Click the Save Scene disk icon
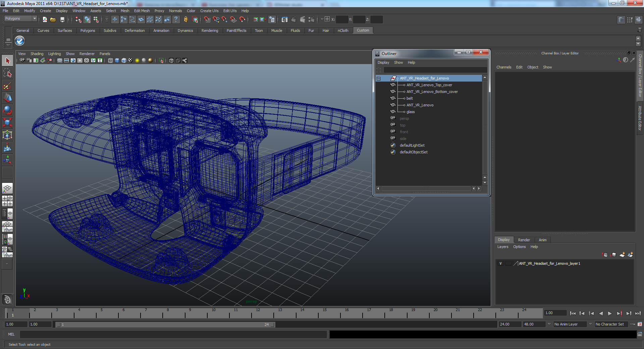Viewport: 644px width, 349px height. pyautogui.click(x=62, y=19)
